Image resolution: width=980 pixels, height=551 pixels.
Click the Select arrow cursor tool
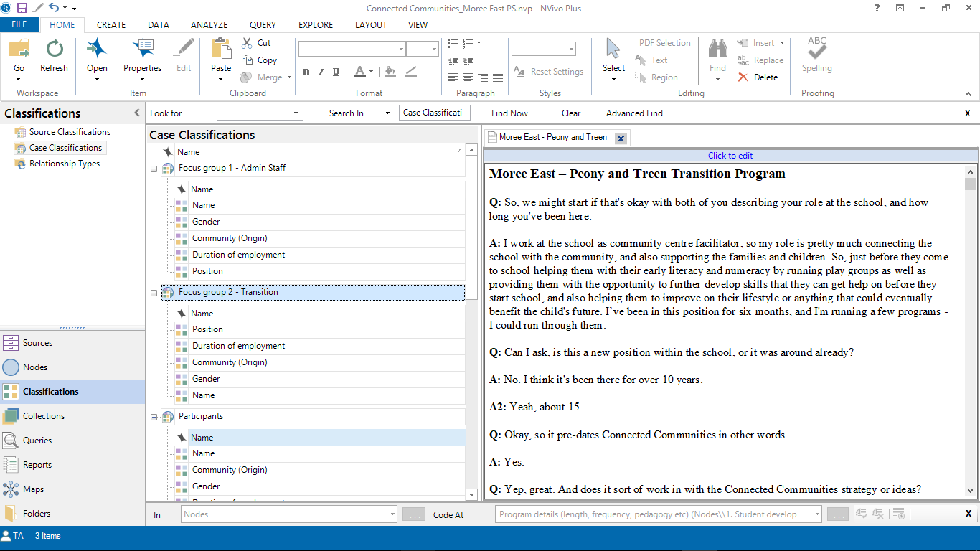coord(613,55)
